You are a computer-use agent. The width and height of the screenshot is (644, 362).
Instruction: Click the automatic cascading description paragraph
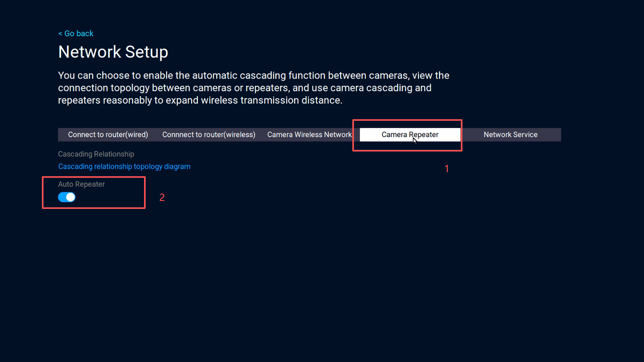[253, 88]
